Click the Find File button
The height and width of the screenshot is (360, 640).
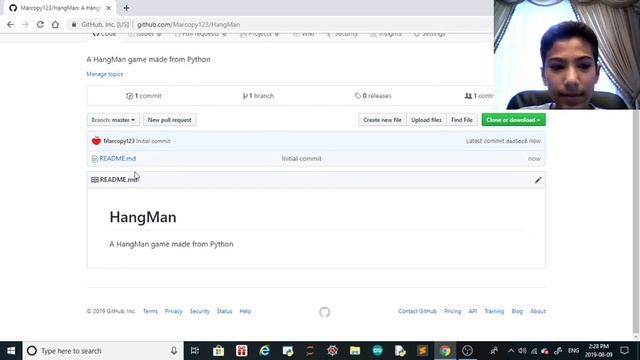[x=462, y=120]
